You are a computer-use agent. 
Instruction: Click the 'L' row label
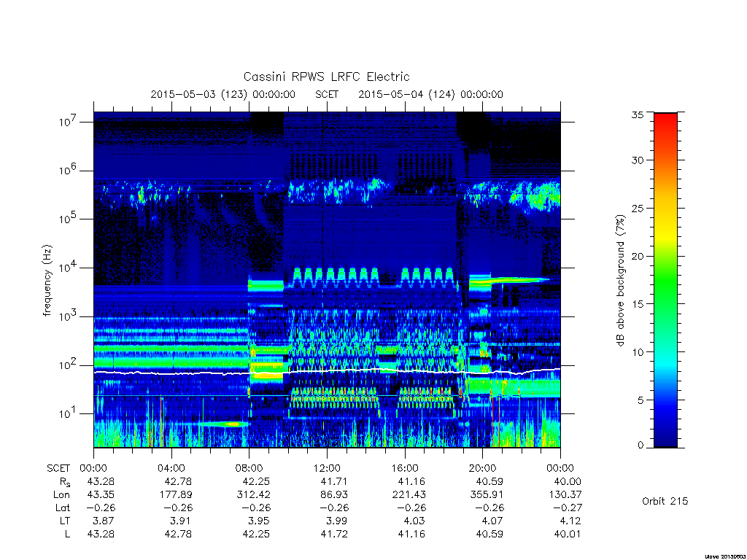(x=67, y=534)
